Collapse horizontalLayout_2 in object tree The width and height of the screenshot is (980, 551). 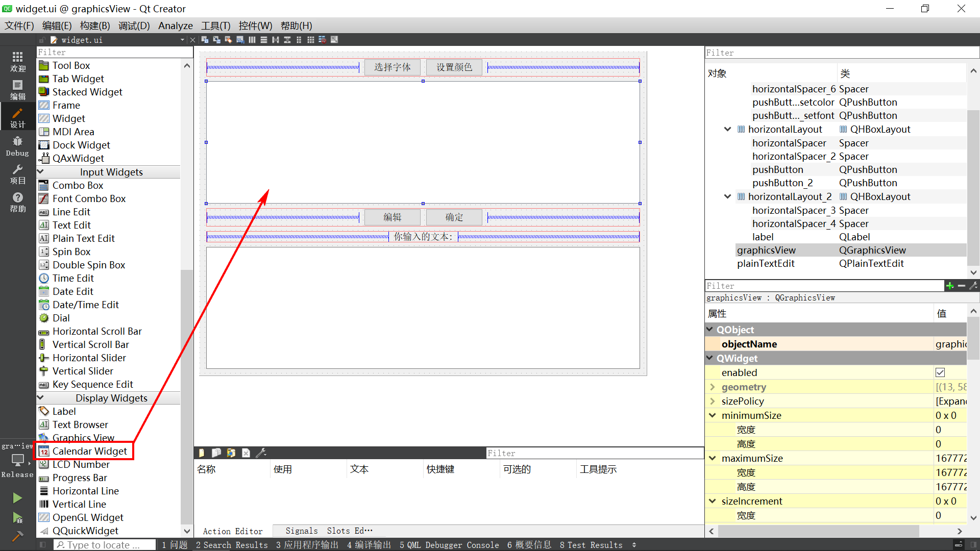click(727, 196)
